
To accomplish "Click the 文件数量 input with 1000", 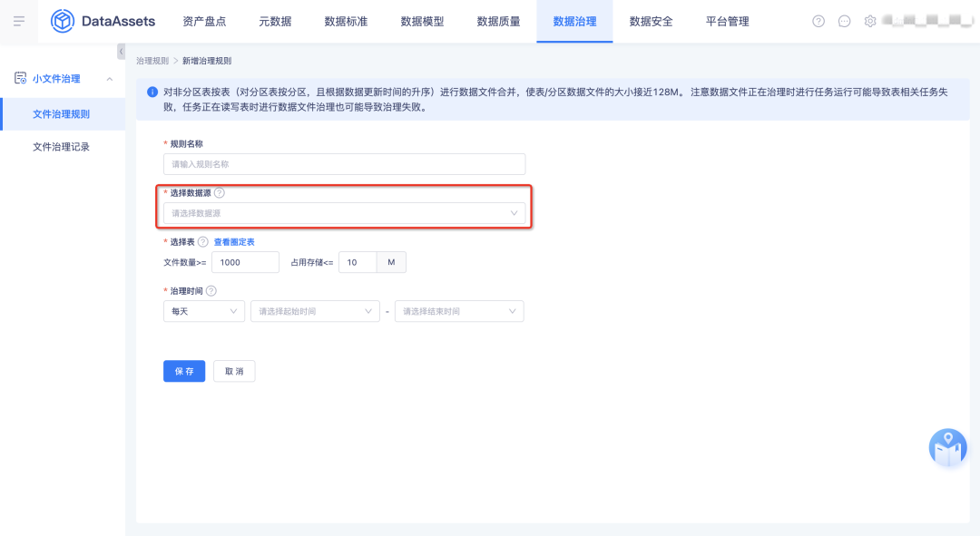I will 245,262.
